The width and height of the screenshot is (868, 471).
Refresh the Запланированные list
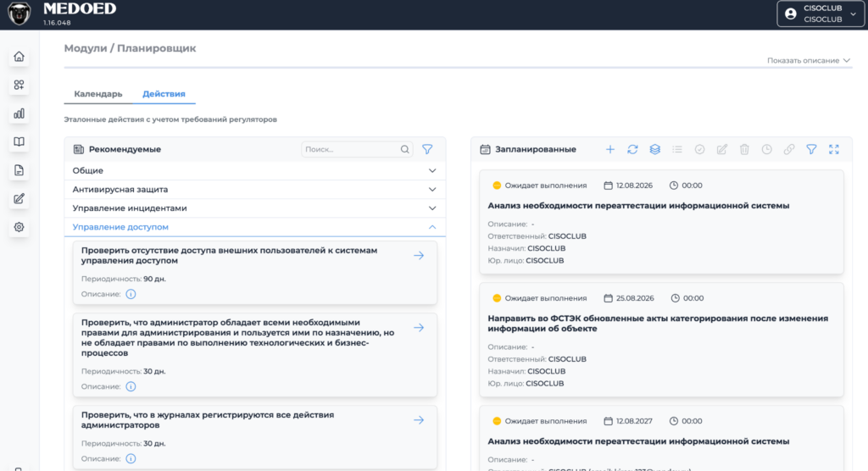coord(632,149)
